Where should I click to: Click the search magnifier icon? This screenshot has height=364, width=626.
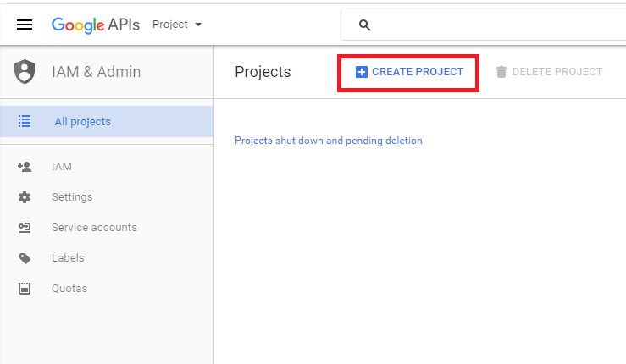click(x=365, y=25)
